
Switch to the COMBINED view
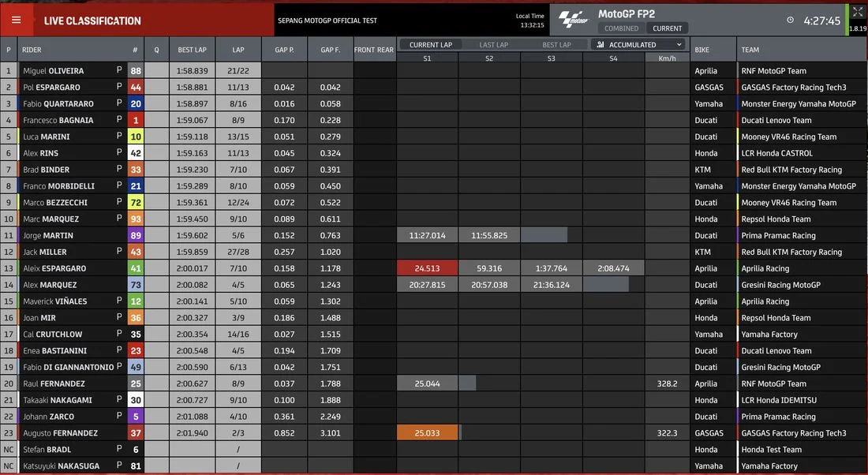[621, 28]
